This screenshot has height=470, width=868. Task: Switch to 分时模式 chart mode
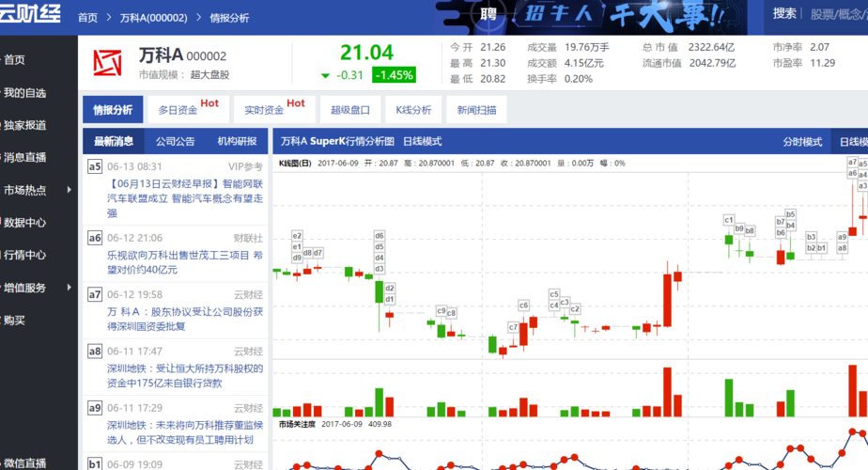click(x=802, y=142)
